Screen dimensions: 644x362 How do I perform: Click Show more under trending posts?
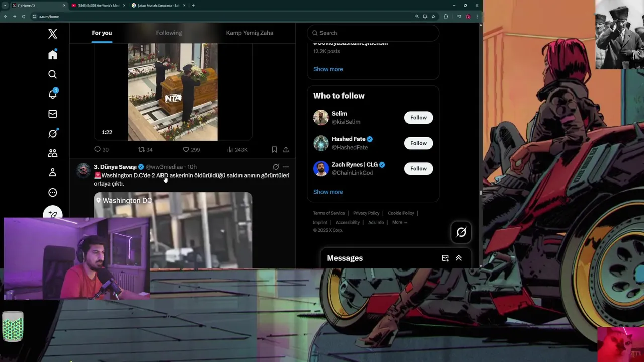tap(328, 69)
